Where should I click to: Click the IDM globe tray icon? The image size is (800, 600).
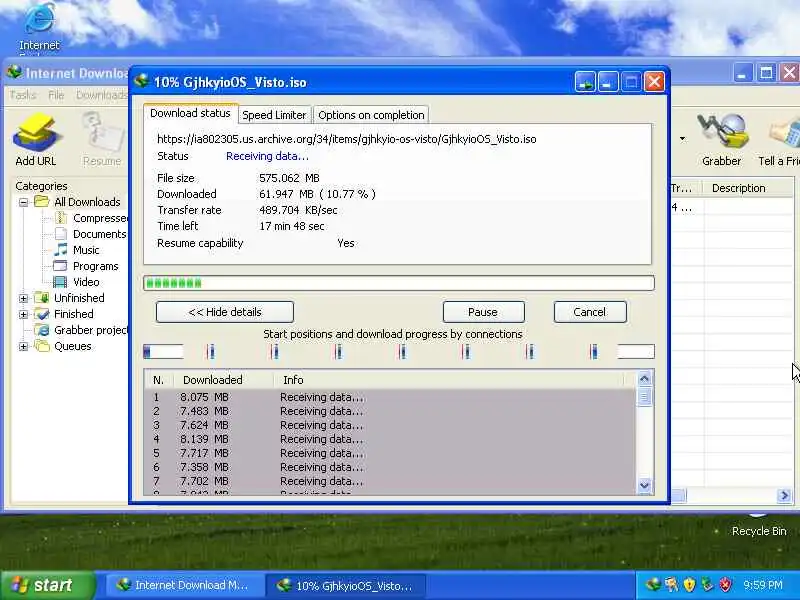click(x=653, y=584)
